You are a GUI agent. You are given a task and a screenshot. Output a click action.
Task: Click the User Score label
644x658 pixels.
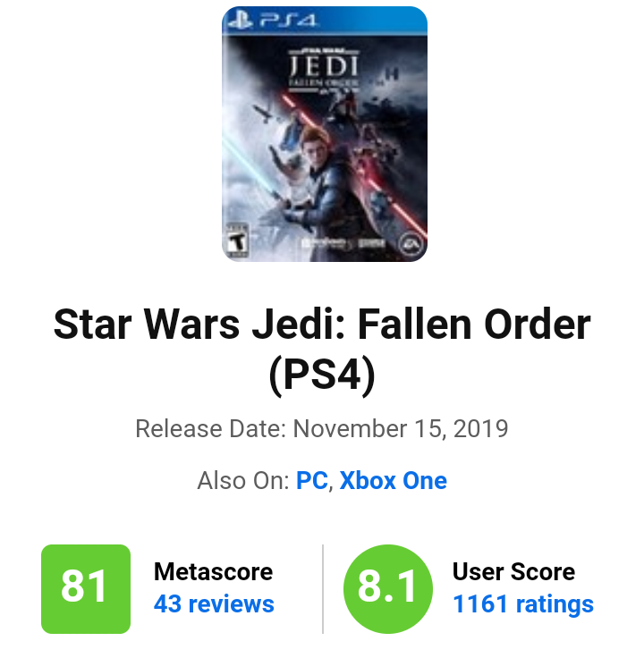[513, 571]
